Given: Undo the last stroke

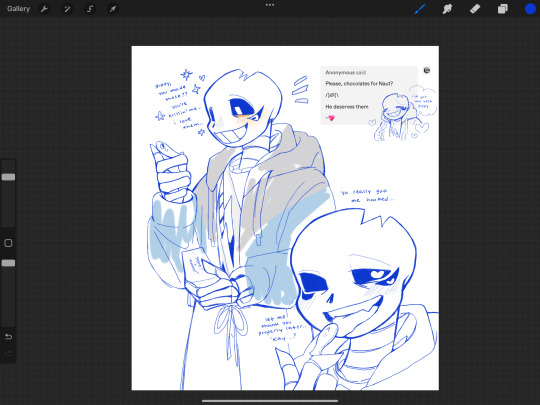Looking at the screenshot, I should (x=8, y=336).
